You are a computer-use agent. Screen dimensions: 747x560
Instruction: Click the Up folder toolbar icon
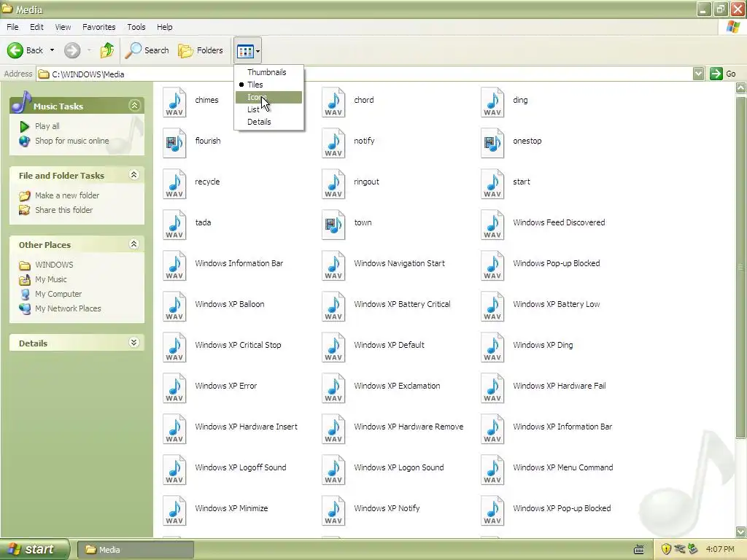pyautogui.click(x=107, y=50)
